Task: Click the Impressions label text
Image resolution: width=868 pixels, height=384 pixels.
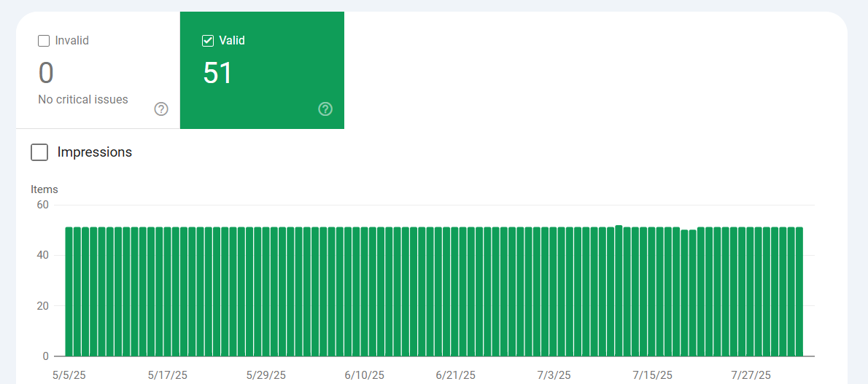Action: coord(95,152)
